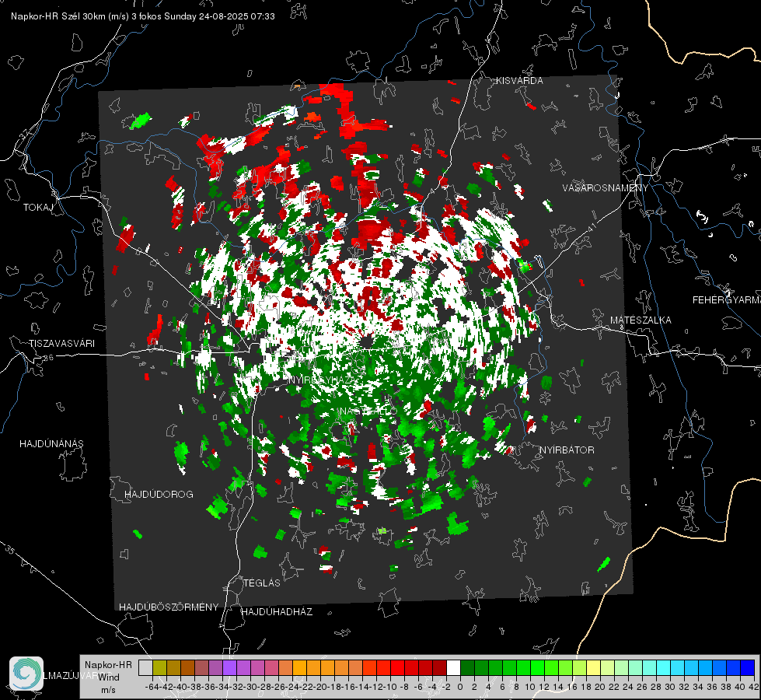
Task: Click the NAGYKÁLLÓ town label
Action: (368, 411)
